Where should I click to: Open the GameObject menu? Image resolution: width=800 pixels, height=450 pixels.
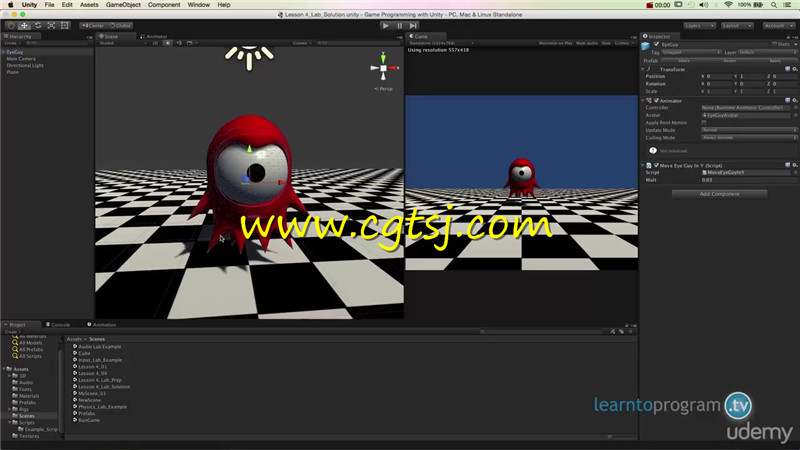[x=123, y=5]
